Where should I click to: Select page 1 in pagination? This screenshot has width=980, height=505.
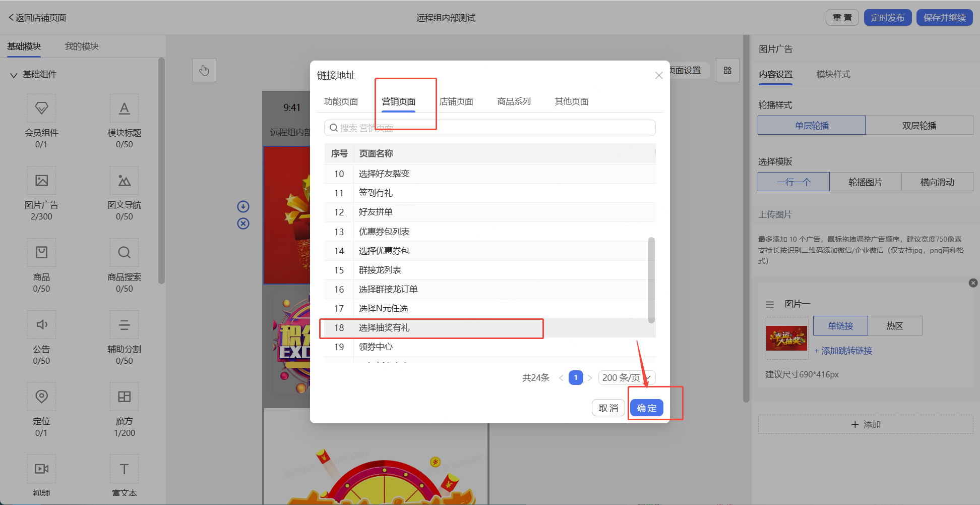click(576, 378)
